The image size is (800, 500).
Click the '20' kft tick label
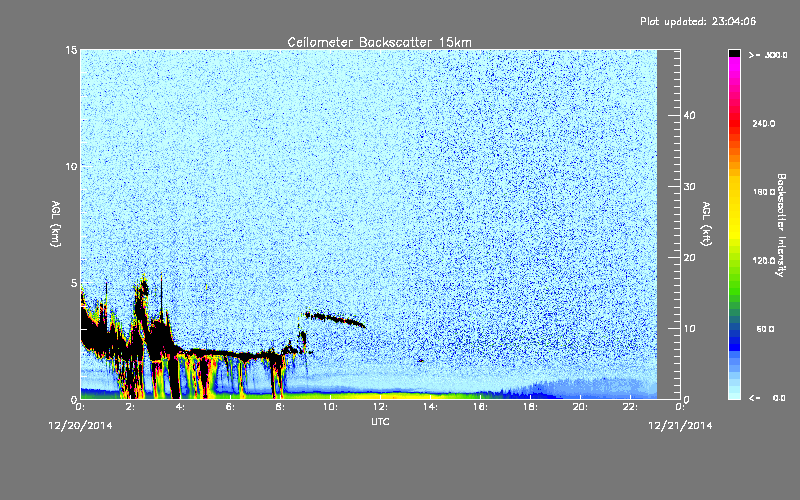click(x=689, y=258)
